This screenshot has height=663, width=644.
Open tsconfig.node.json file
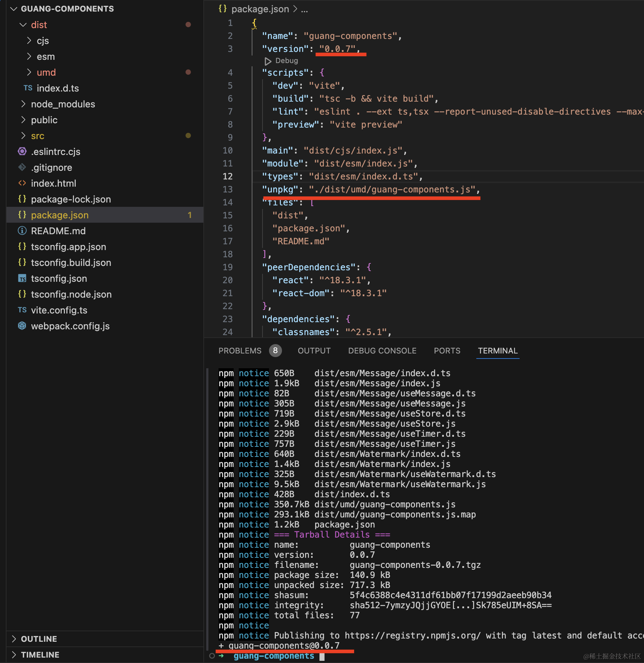tap(71, 294)
